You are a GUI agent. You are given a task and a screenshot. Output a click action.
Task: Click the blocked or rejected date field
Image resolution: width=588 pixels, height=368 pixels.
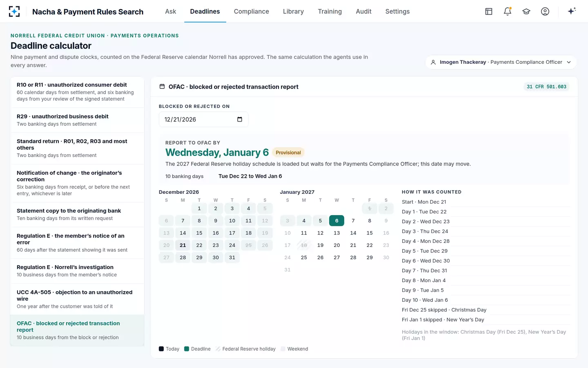[203, 119]
